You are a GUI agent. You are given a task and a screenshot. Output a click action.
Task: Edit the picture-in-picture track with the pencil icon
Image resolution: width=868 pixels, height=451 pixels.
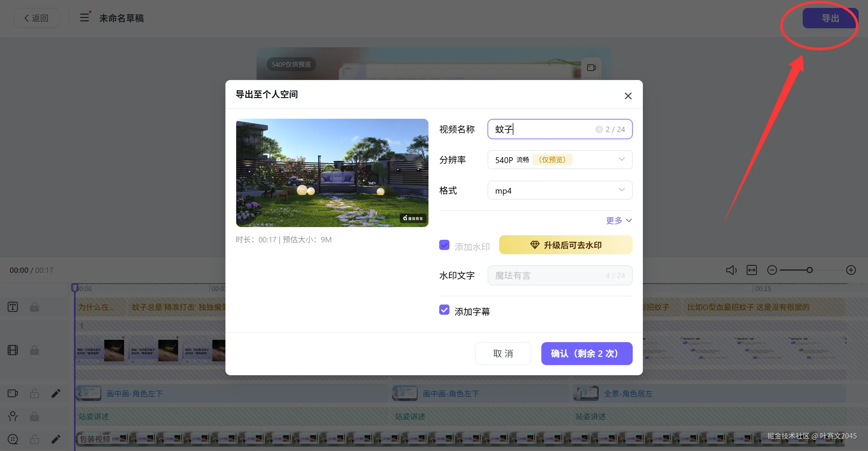pos(56,393)
